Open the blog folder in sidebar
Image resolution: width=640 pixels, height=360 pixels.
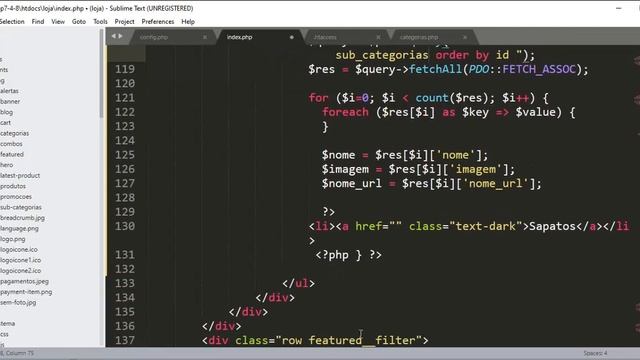point(7,112)
